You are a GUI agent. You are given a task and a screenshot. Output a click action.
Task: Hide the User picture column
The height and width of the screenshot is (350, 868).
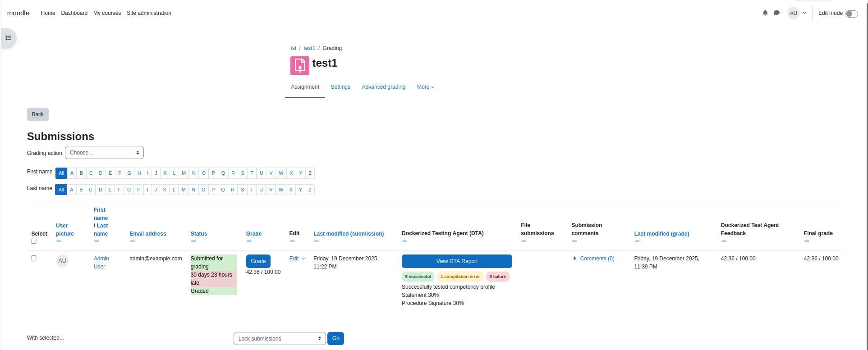click(59, 241)
